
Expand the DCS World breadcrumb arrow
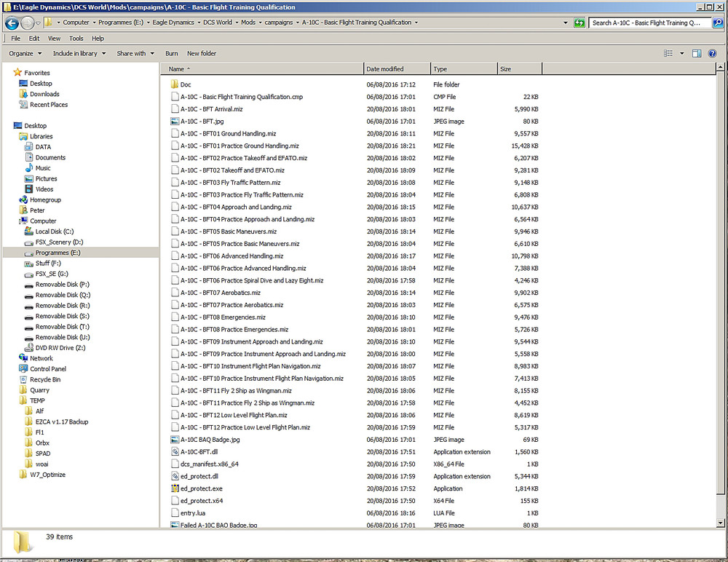pos(237,23)
